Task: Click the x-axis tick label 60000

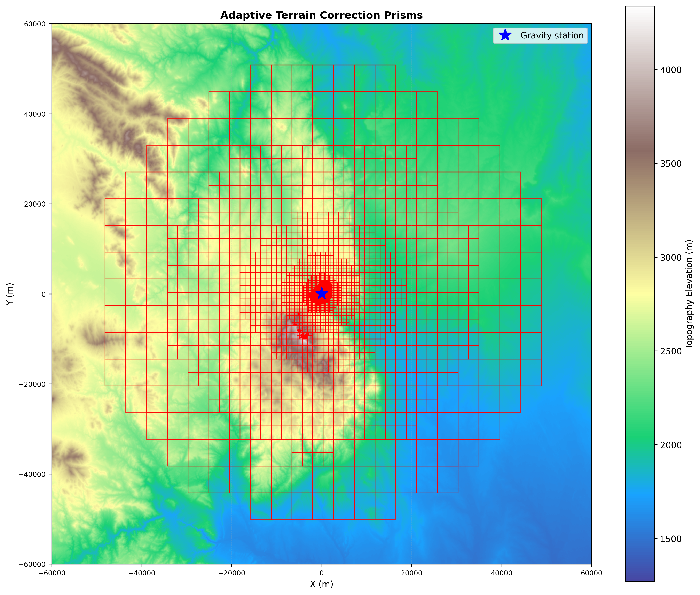Action: point(591,573)
